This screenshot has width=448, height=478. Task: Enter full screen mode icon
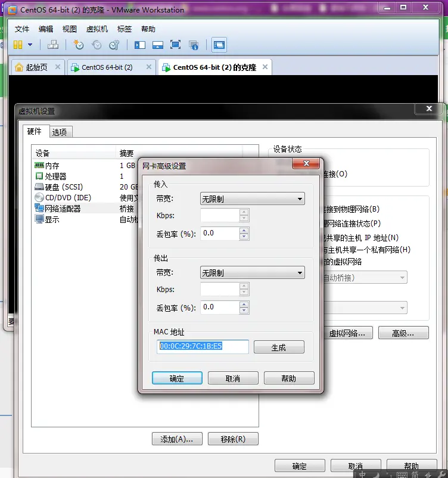pos(175,45)
